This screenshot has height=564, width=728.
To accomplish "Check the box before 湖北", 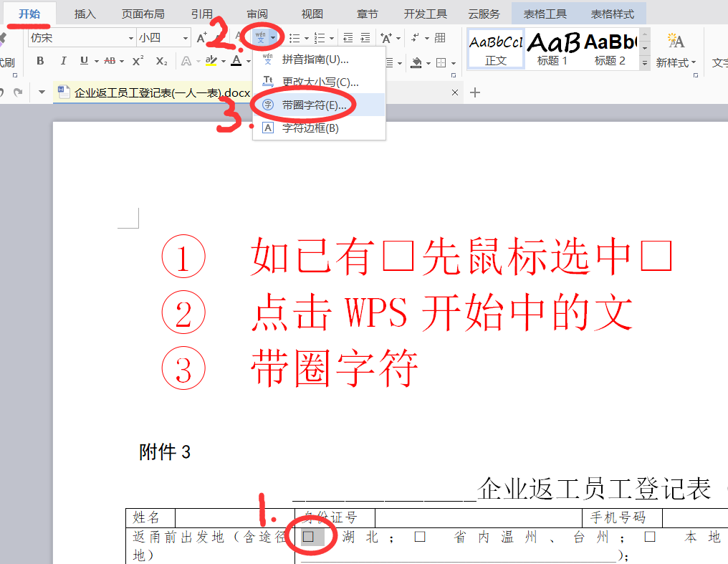I will click(x=308, y=537).
